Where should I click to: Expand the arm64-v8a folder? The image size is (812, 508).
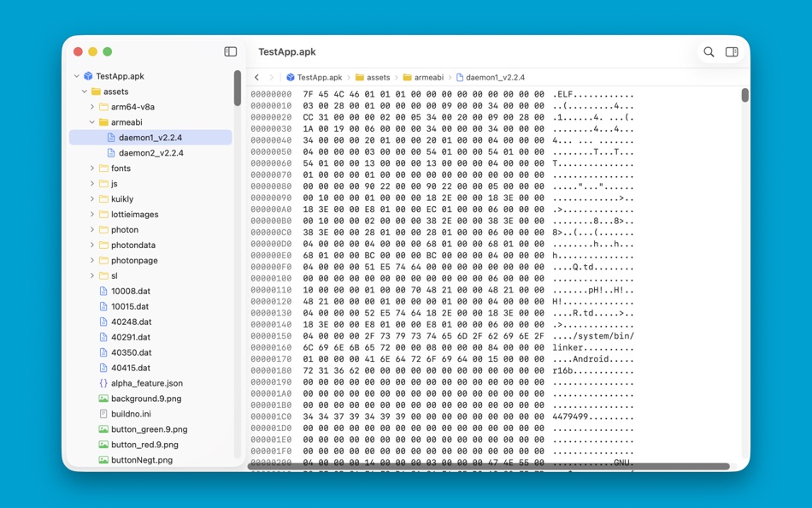pos(92,107)
